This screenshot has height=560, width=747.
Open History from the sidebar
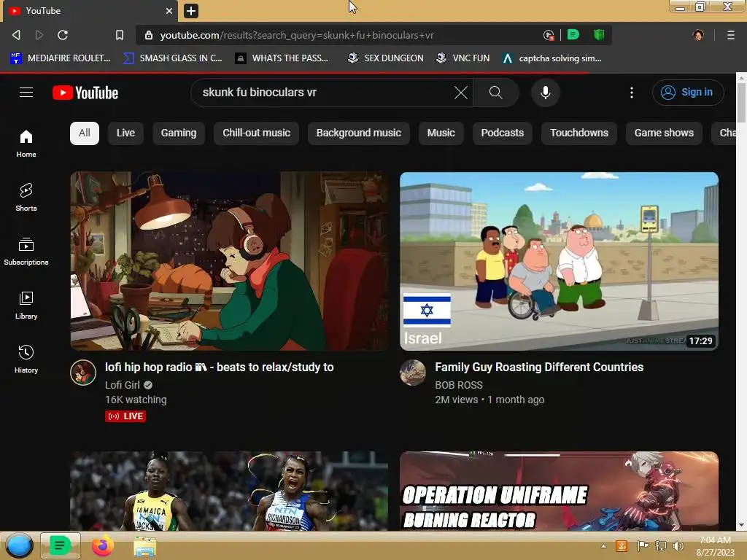pos(26,359)
